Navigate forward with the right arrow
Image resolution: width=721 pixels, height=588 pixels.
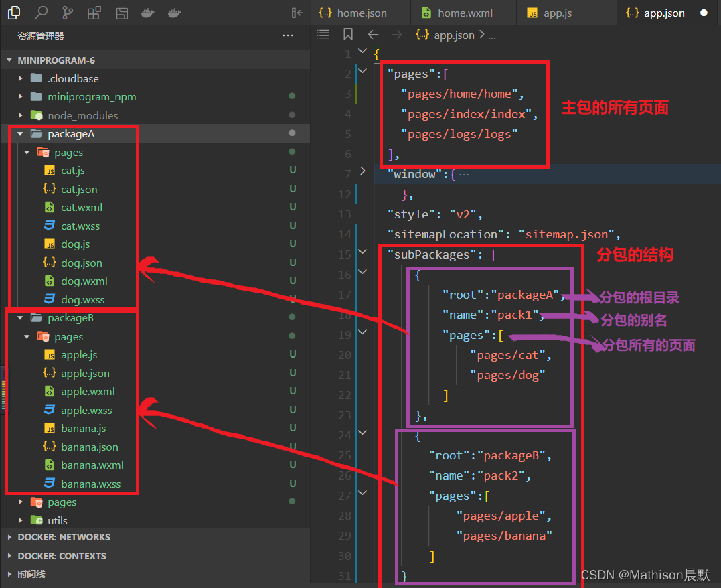396,35
